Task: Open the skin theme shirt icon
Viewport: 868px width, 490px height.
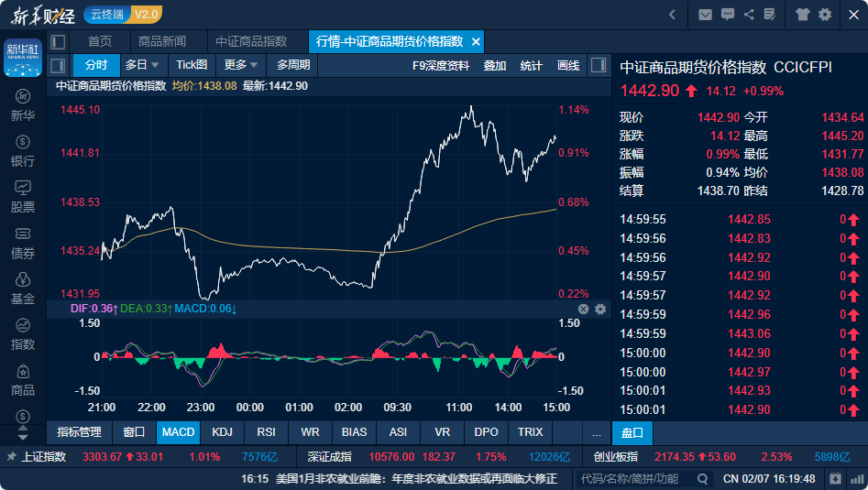Action: tap(803, 14)
